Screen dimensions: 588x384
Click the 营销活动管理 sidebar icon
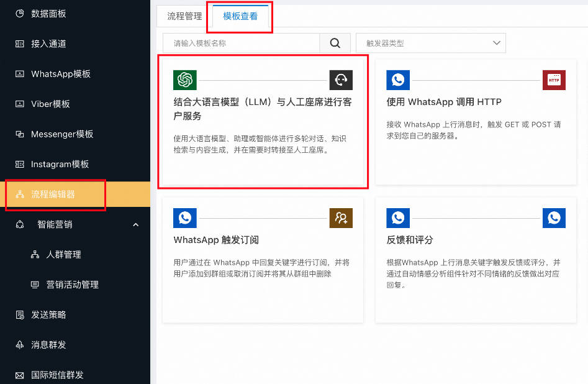(x=35, y=285)
